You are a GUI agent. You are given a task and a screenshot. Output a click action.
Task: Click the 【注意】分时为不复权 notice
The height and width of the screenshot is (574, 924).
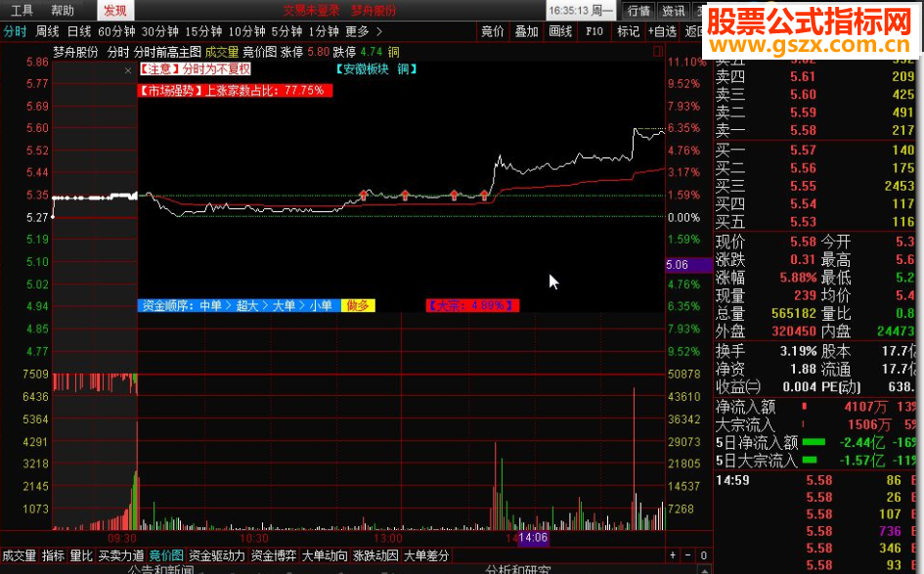195,69
